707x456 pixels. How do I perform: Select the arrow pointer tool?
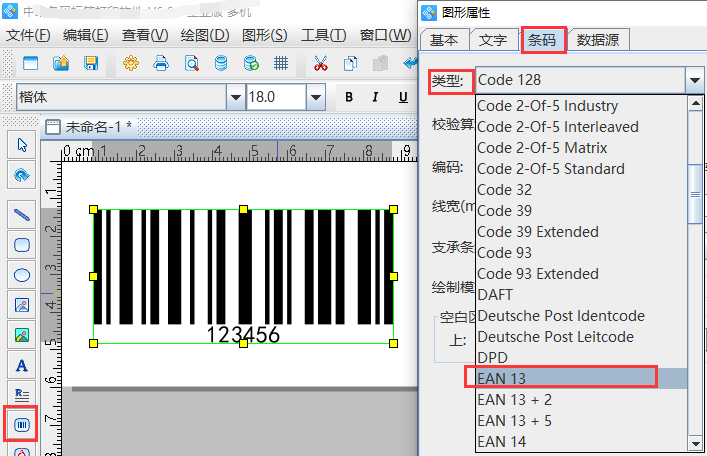pyautogui.click(x=22, y=145)
